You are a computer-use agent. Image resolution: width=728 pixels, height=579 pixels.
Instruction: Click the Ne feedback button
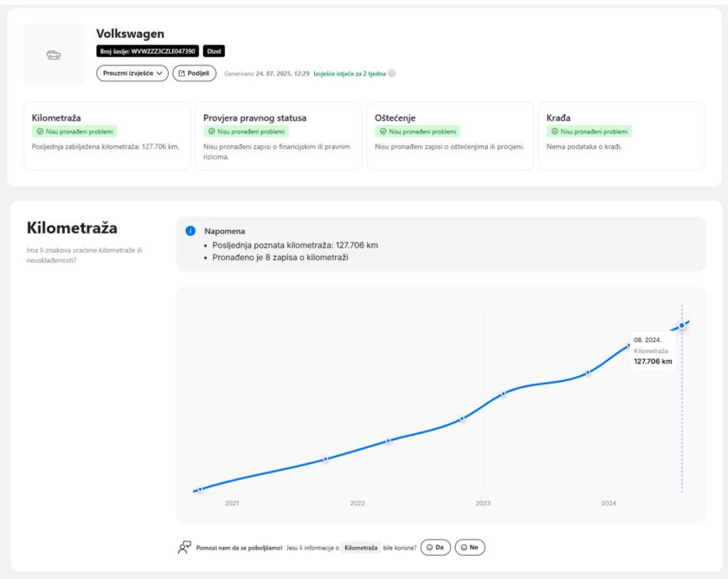(469, 547)
